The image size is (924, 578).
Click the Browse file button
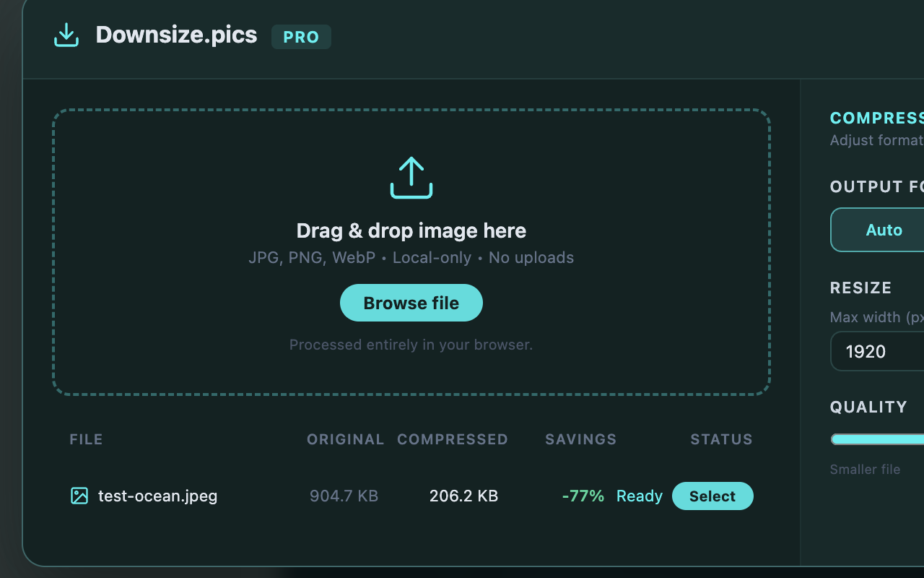(411, 303)
